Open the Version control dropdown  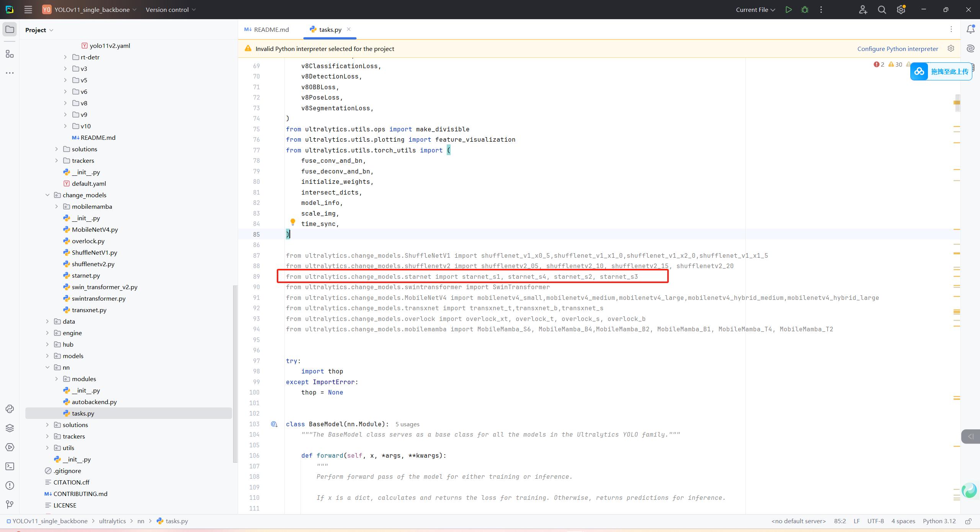coord(170,10)
